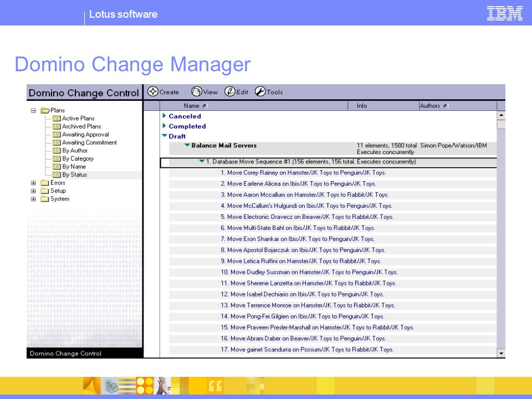The width and height of the screenshot is (532, 399).
Task: Click the Create toolbar icon
Action: click(x=153, y=91)
